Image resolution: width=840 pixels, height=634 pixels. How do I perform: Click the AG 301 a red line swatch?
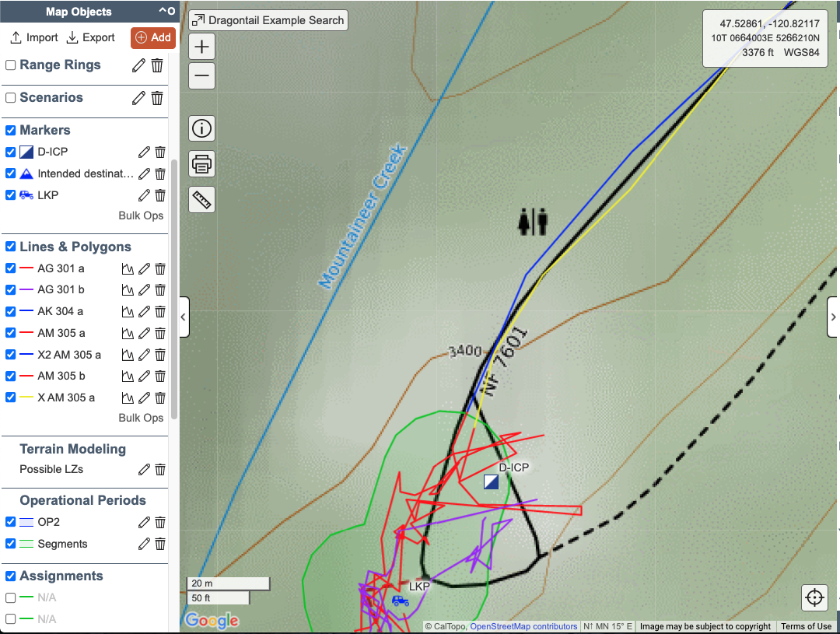pos(26,268)
